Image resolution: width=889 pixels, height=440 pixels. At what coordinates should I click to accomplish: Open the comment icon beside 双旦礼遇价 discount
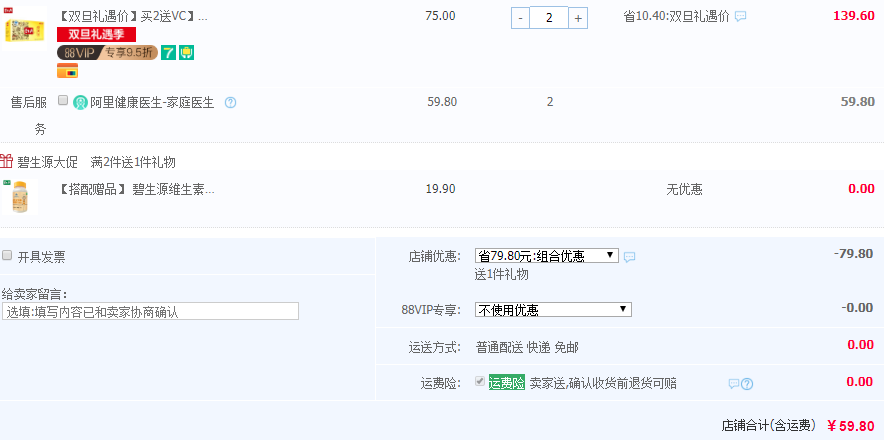point(740,16)
